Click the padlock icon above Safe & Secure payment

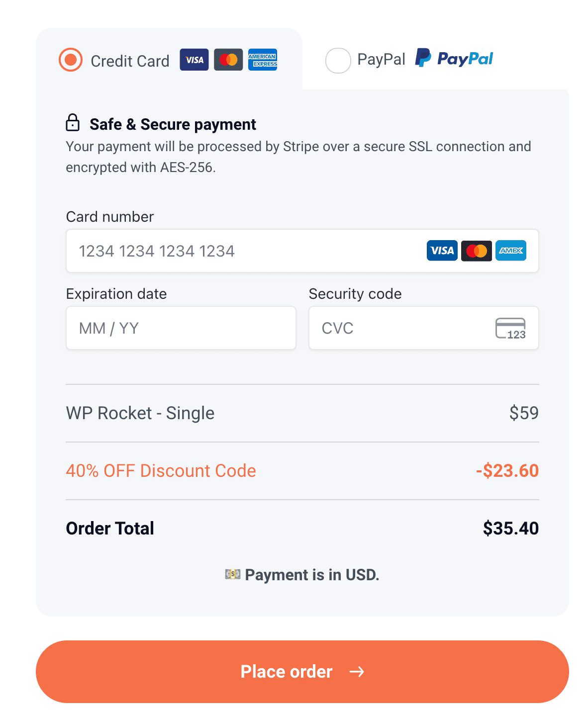73,123
